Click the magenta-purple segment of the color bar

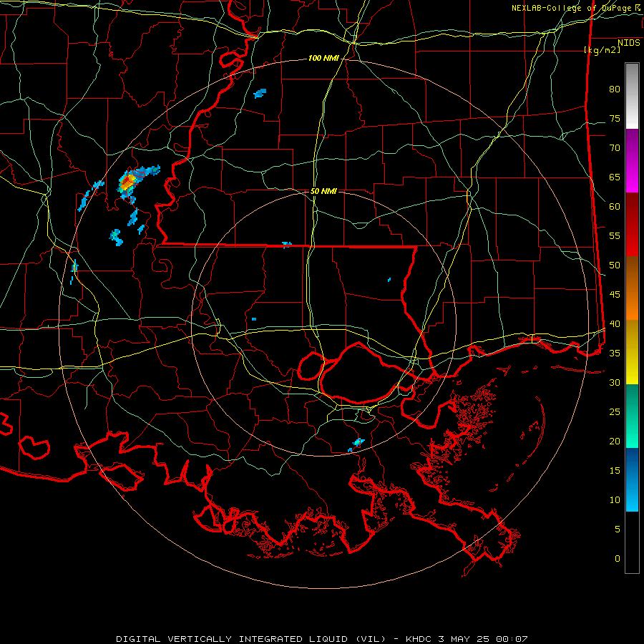point(632,160)
